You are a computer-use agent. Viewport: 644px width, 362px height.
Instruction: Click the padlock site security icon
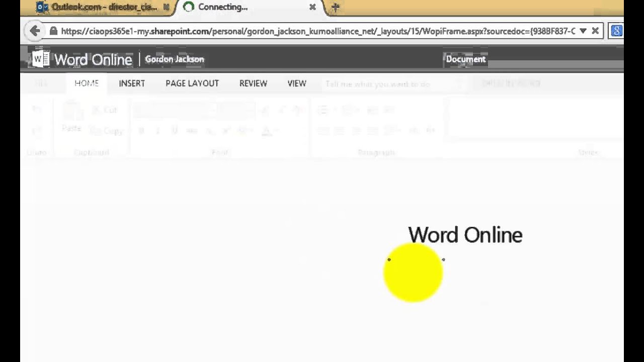(53, 31)
